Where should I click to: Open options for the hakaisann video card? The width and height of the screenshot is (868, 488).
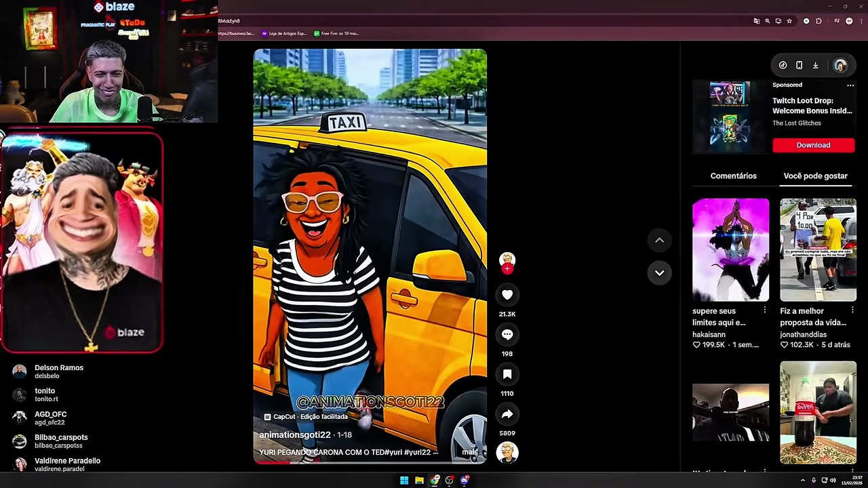pos(765,310)
